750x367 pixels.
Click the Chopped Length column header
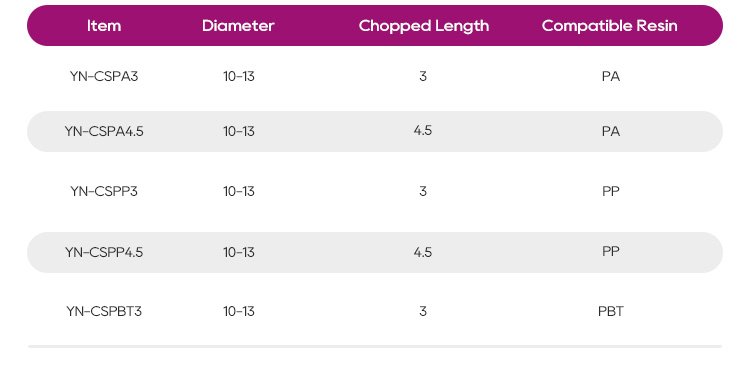point(424,26)
